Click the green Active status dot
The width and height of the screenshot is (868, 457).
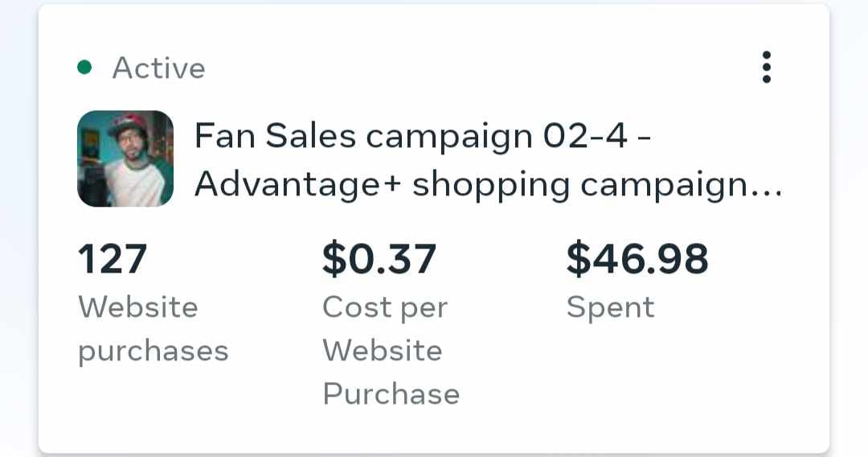click(x=84, y=68)
